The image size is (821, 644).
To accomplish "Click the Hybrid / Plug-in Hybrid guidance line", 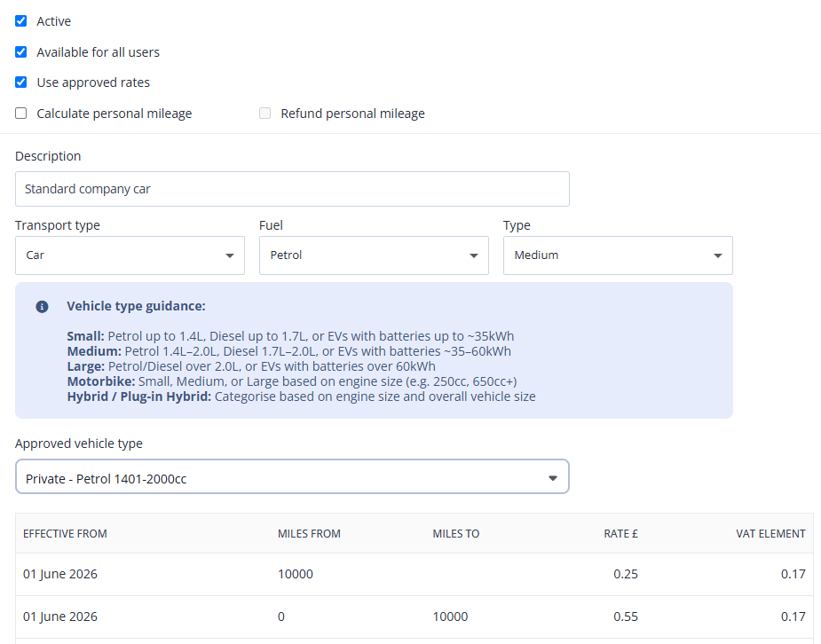I will pos(301,397).
